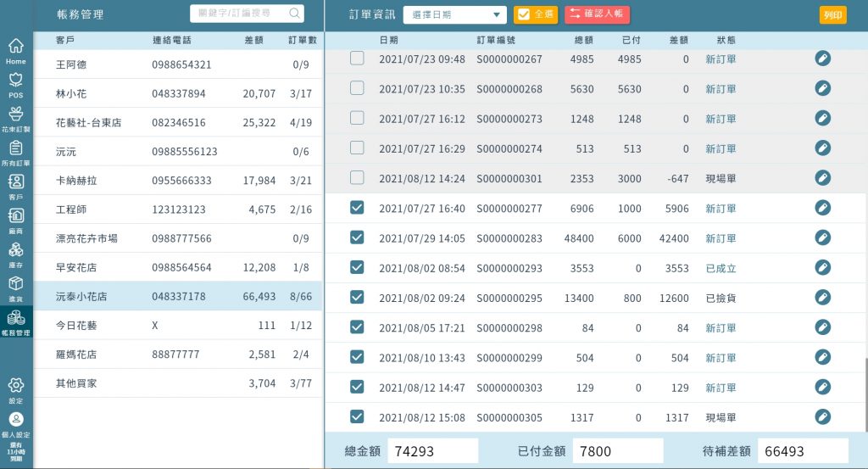Check the box for order S0000000267

(357, 59)
